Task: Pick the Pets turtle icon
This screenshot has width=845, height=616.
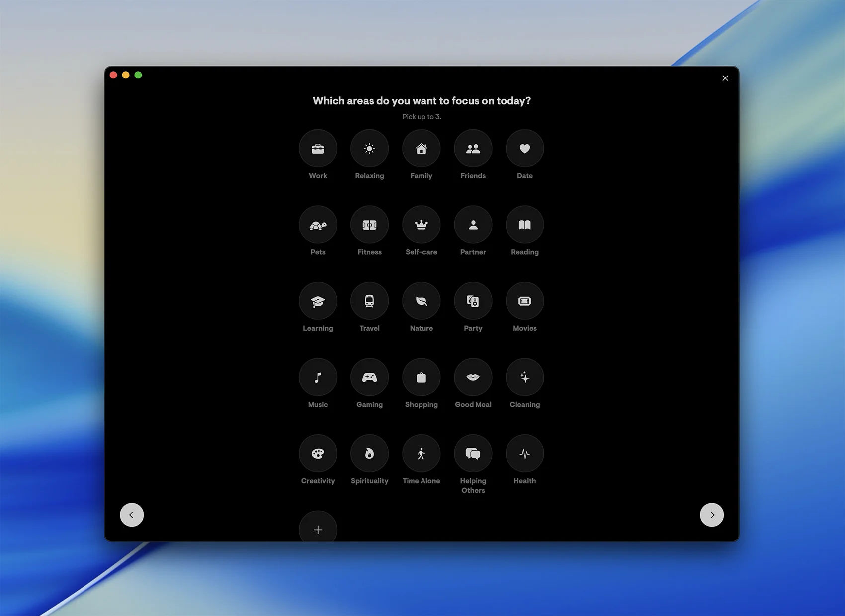Action: 318,225
